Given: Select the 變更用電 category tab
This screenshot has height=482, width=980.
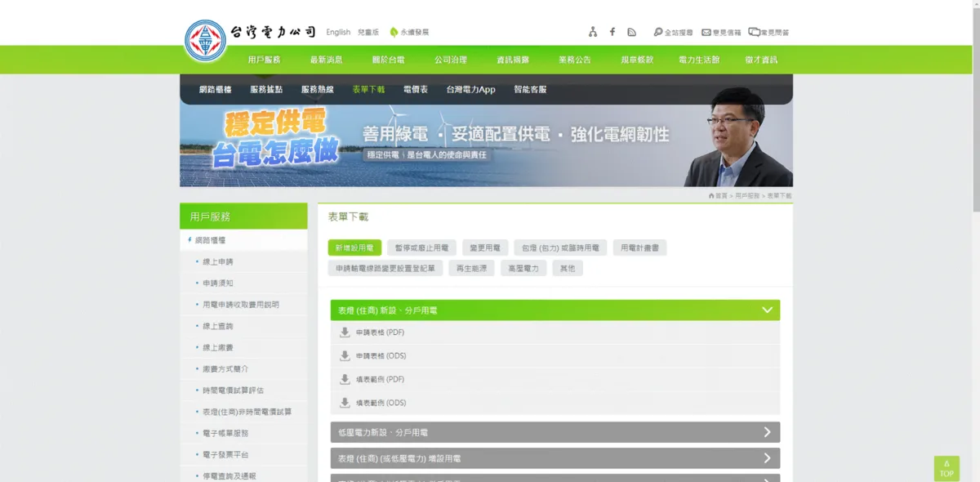Looking at the screenshot, I should tap(485, 248).
